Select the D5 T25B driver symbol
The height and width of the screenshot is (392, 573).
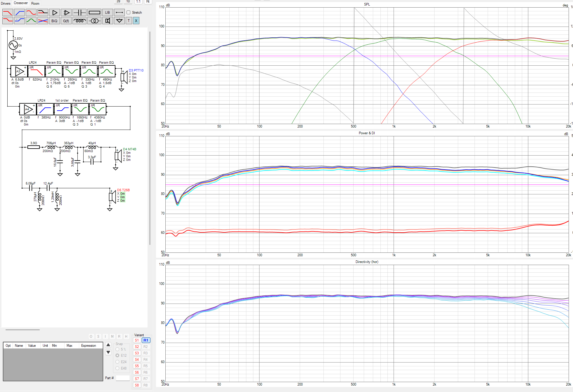(x=112, y=197)
